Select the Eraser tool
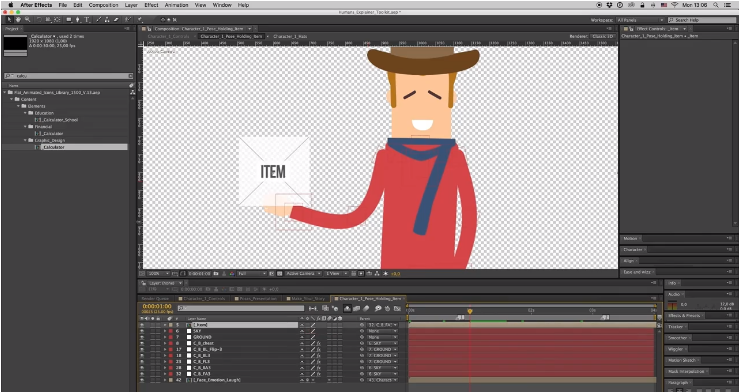Viewport: 739px width, 392px height. (116, 20)
